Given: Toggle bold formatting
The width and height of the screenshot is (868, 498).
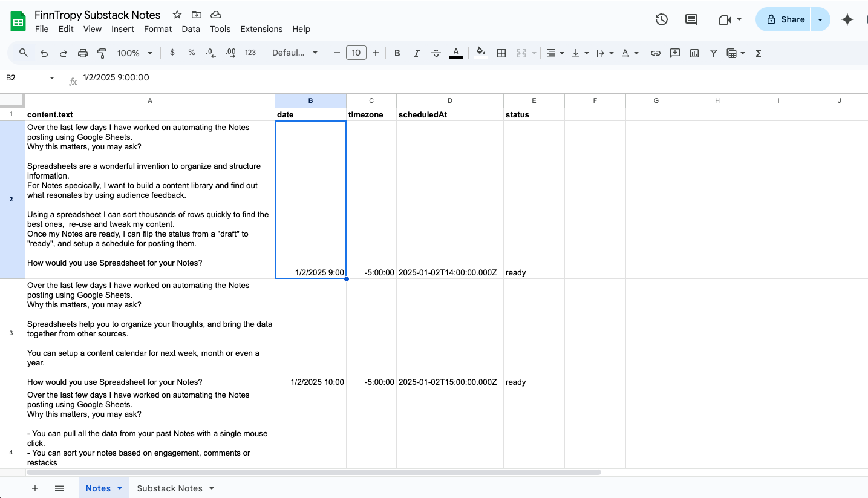Looking at the screenshot, I should (397, 53).
